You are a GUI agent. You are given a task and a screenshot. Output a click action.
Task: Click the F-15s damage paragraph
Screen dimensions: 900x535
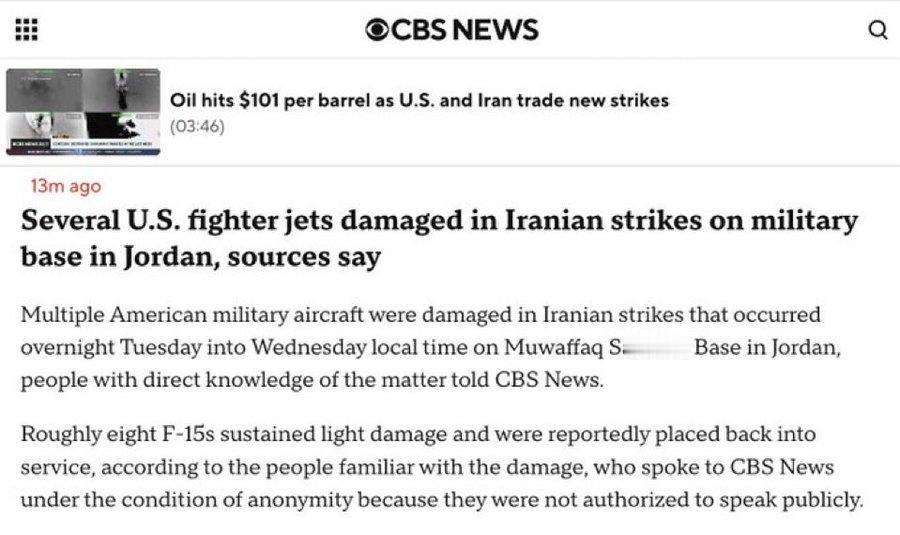click(x=442, y=467)
